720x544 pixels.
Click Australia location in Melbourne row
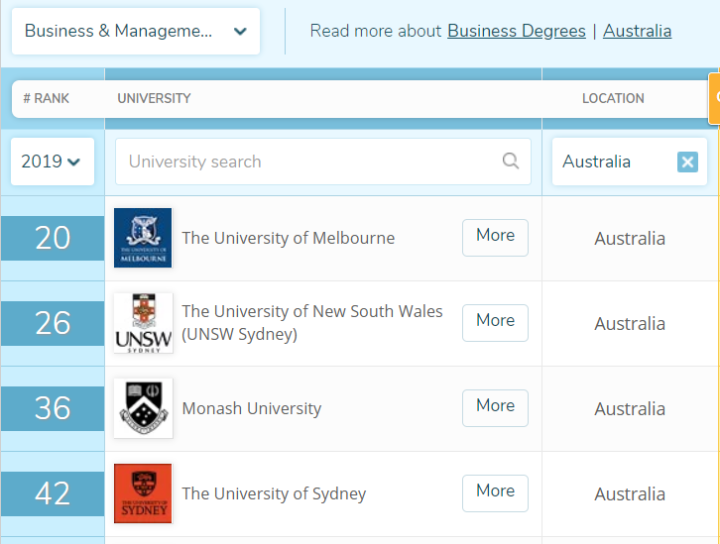pyautogui.click(x=630, y=238)
